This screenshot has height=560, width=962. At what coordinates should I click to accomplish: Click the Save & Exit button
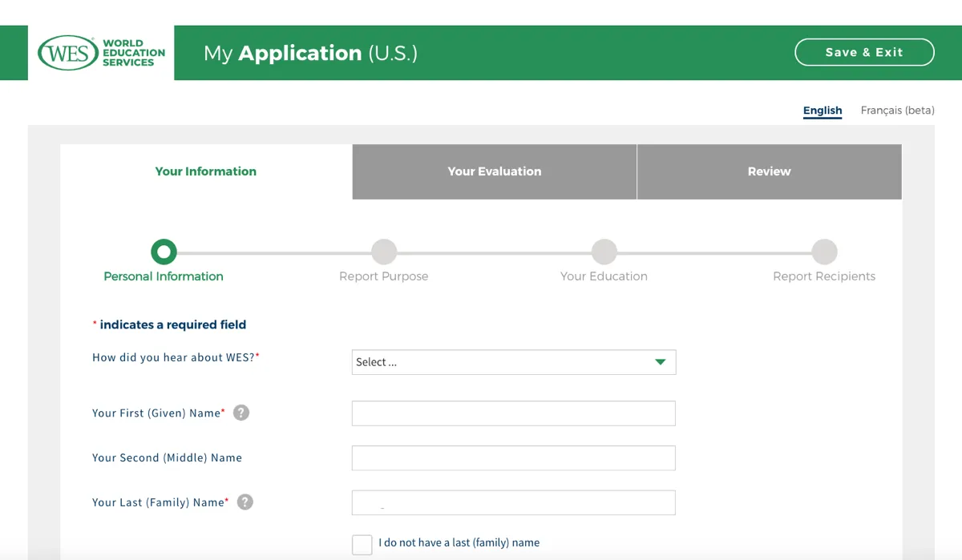pos(864,52)
